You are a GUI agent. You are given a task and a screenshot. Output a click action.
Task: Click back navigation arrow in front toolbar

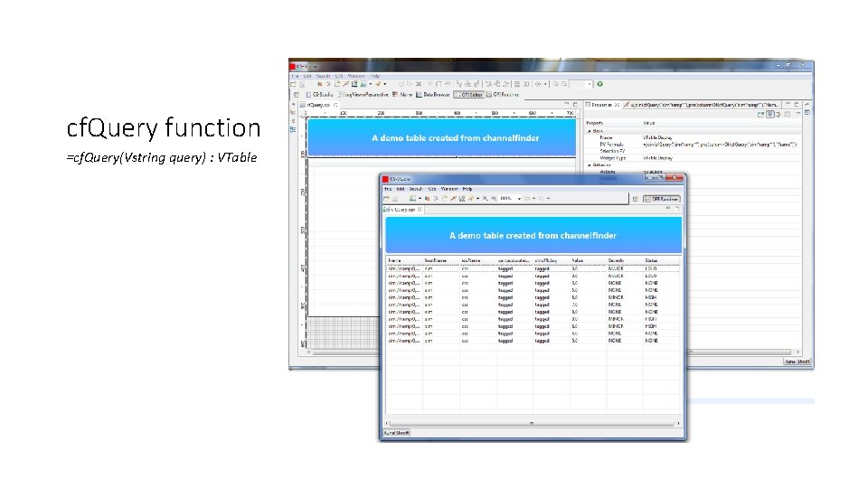pyautogui.click(x=527, y=198)
